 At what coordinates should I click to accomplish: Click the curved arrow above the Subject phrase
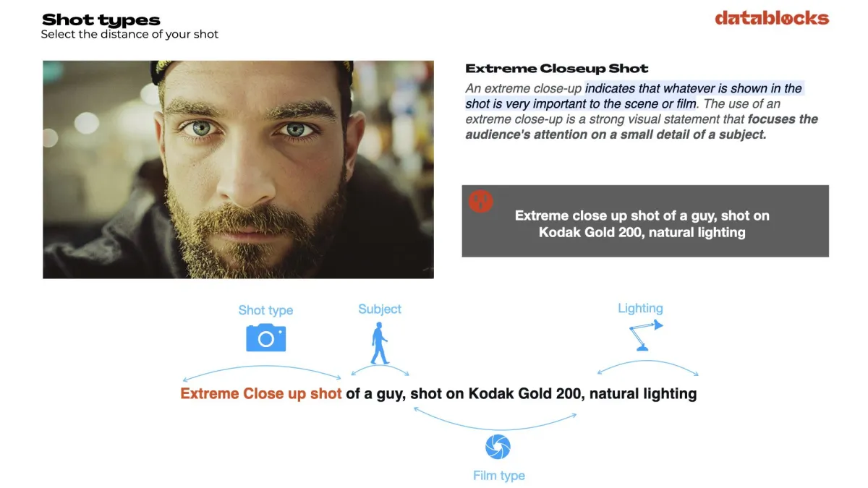coord(380,369)
